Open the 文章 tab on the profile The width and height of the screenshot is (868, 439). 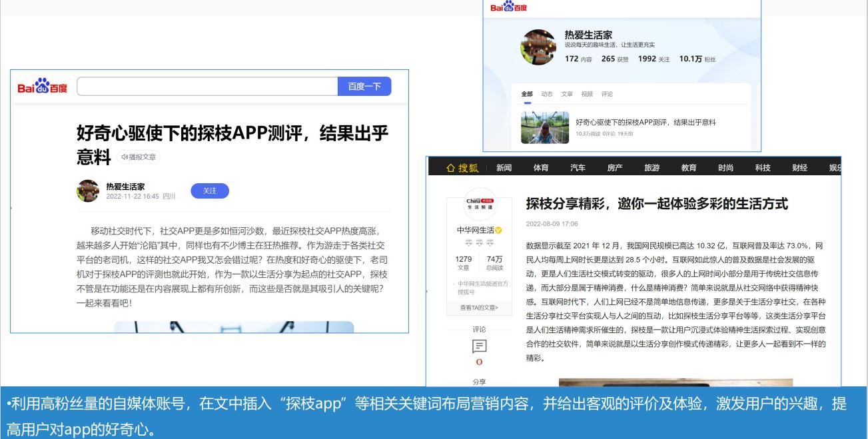[x=567, y=94]
